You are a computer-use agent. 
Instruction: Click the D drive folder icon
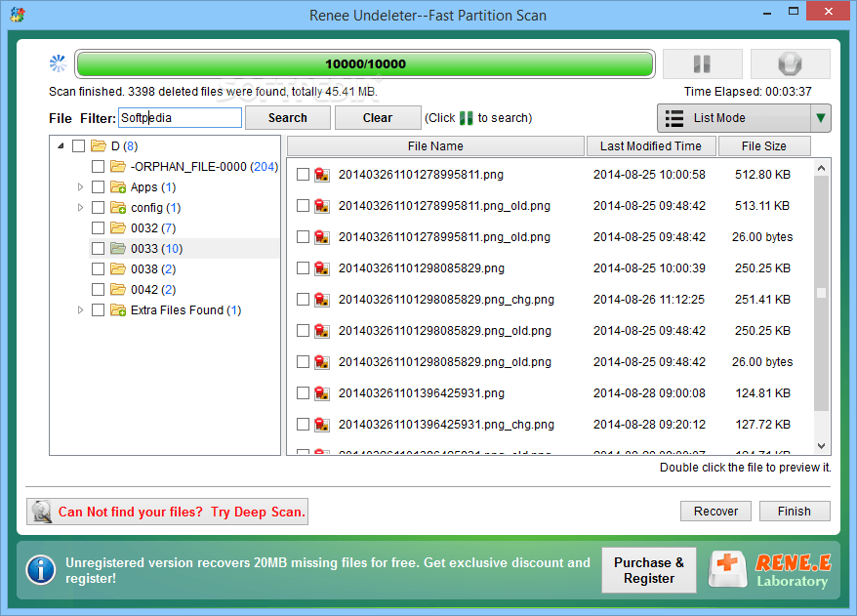coord(99,145)
